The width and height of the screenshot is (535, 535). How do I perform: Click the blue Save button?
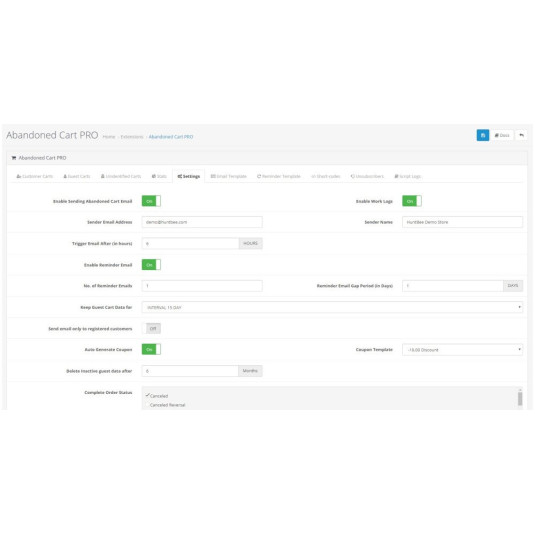pos(482,135)
